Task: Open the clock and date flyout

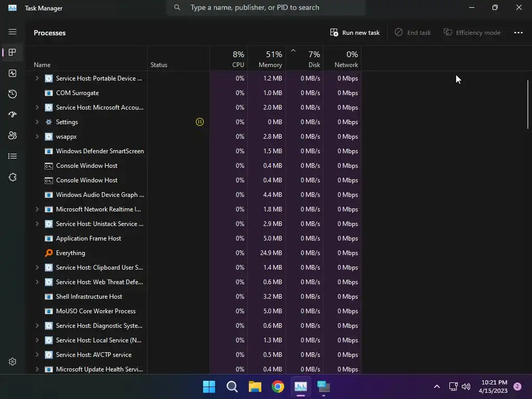Action: point(494,387)
